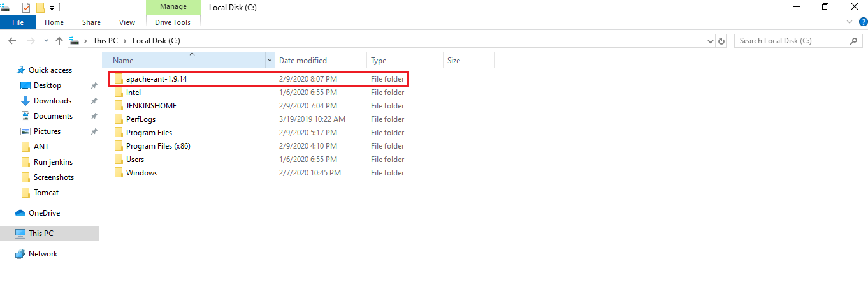Select OneDrive in the navigation pane
Viewport: 868px width, 282px height.
[44, 213]
